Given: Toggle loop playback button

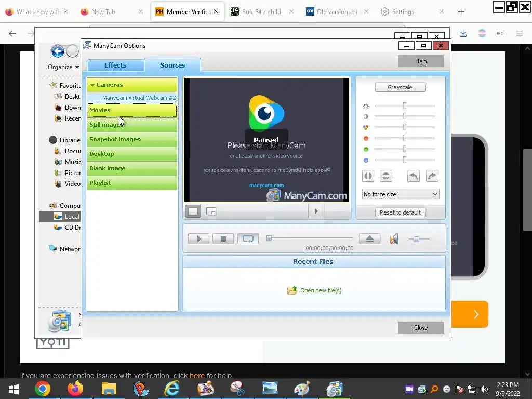Looking at the screenshot, I should pos(248,239).
